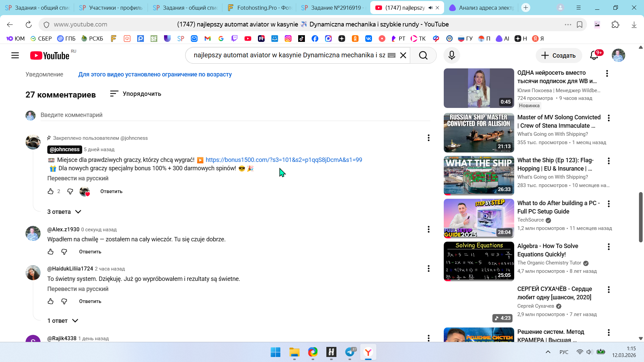Click the Создать create button
This screenshot has height=362, width=644.
click(x=558, y=55)
